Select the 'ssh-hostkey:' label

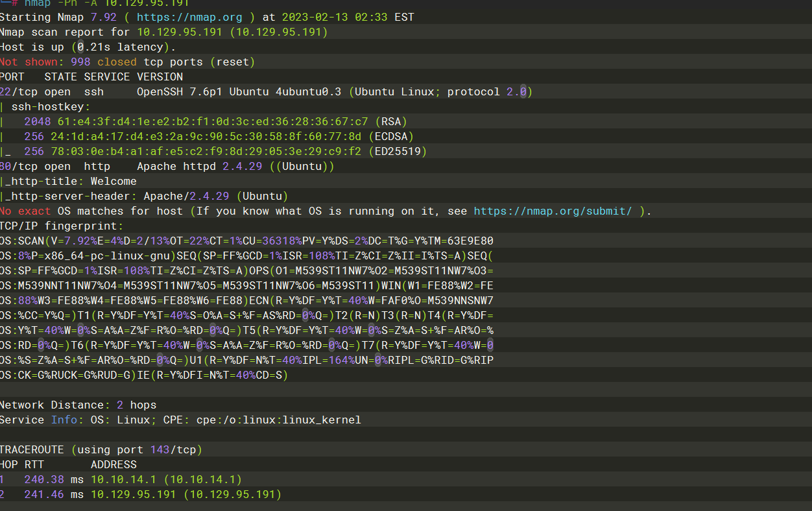click(x=51, y=106)
